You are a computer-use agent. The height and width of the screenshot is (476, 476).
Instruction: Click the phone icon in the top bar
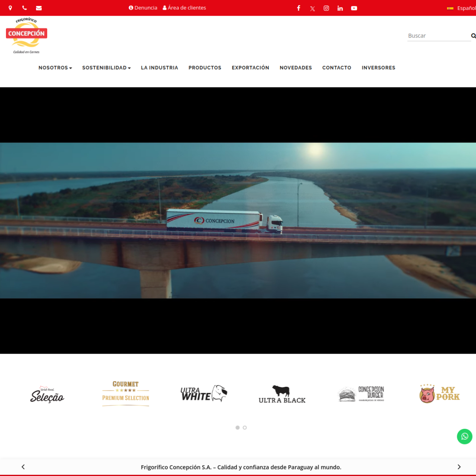tap(25, 8)
